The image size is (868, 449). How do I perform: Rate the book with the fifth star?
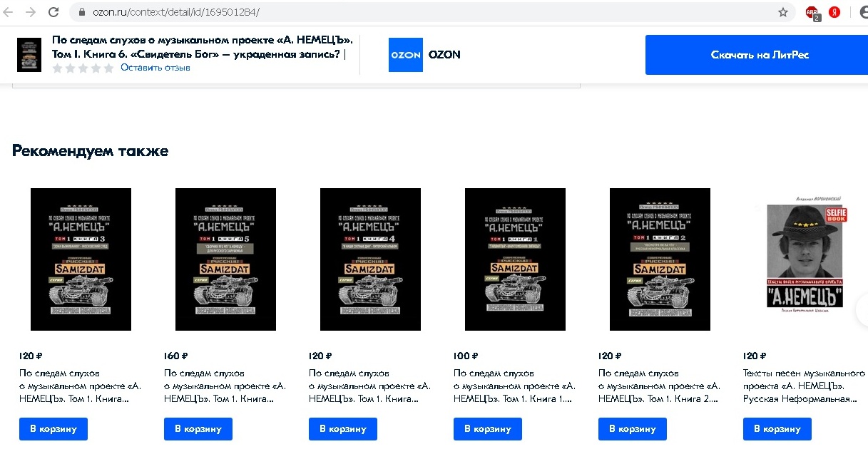(108, 68)
